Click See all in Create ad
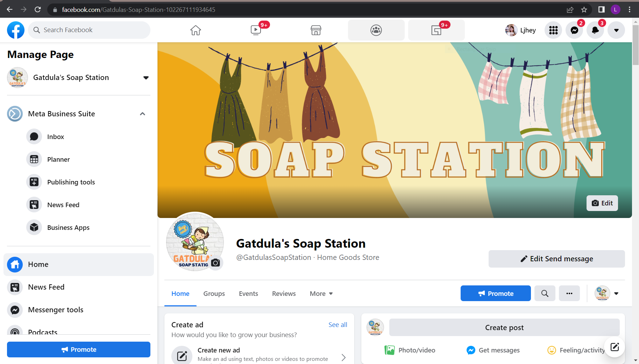This screenshot has width=639, height=364. tap(338, 325)
